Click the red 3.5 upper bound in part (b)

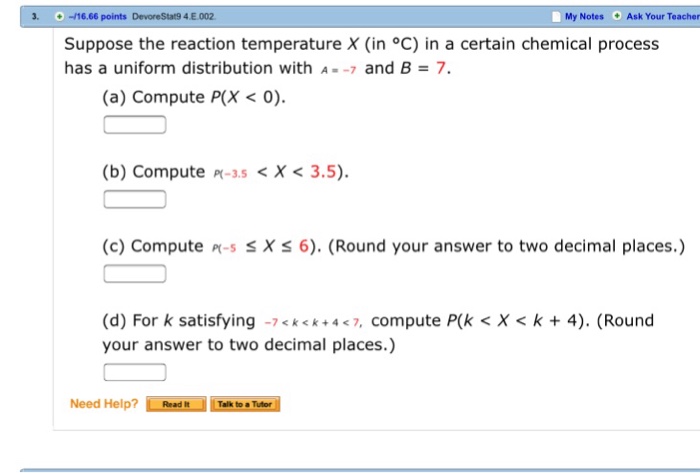[x=323, y=172]
